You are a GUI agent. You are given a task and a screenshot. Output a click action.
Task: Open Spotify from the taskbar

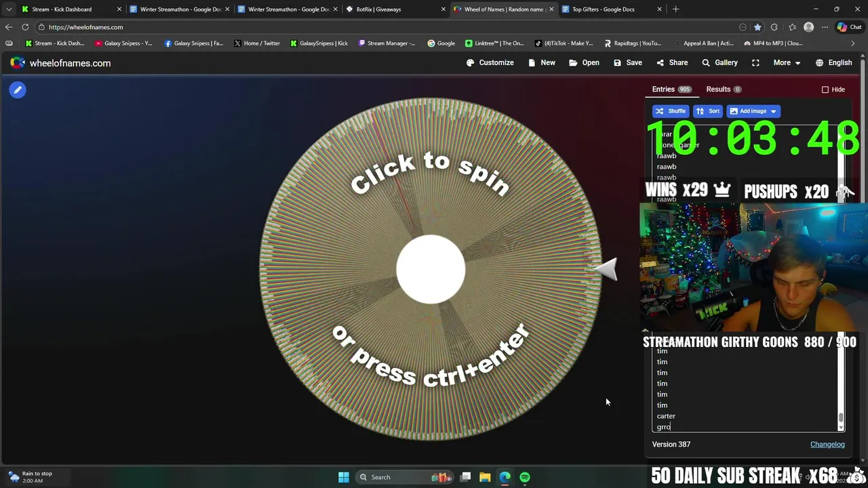(x=525, y=477)
